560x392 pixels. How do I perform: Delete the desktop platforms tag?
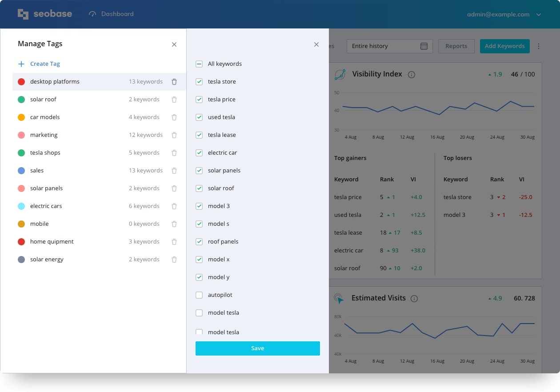pos(174,82)
